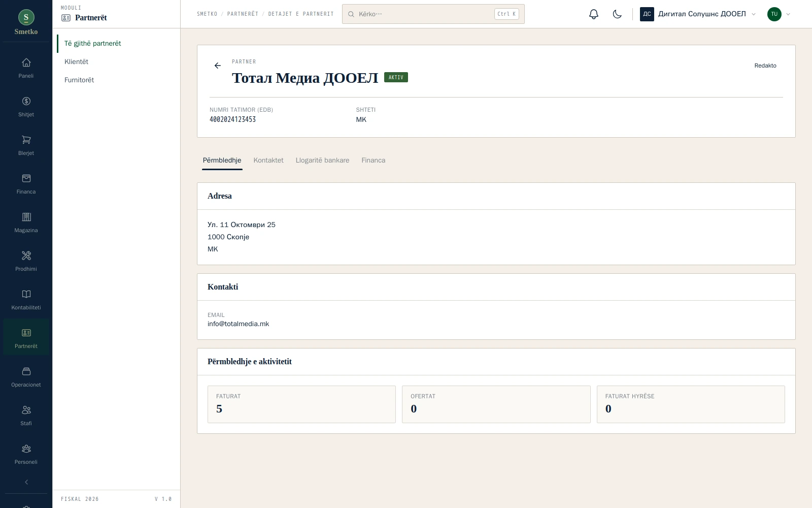This screenshot has width=812, height=508.
Task: Switch to Llogaritë bankare tab
Action: coord(322,160)
